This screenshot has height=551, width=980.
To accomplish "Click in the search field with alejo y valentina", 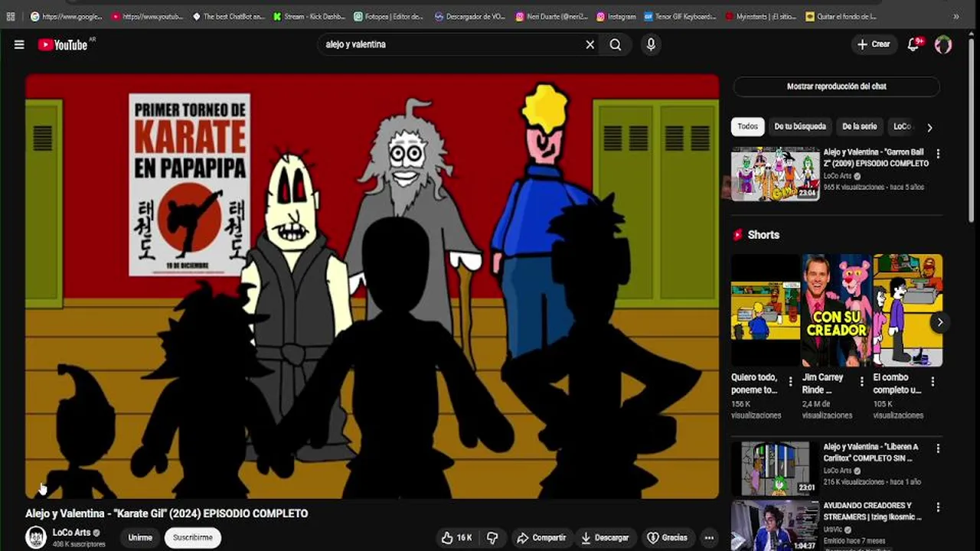I will click(x=452, y=44).
